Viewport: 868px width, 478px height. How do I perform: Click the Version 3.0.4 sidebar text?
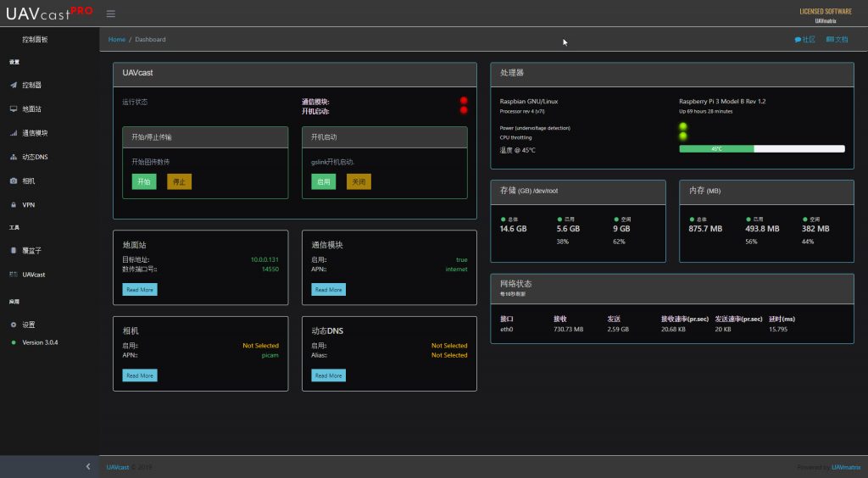[x=40, y=342]
